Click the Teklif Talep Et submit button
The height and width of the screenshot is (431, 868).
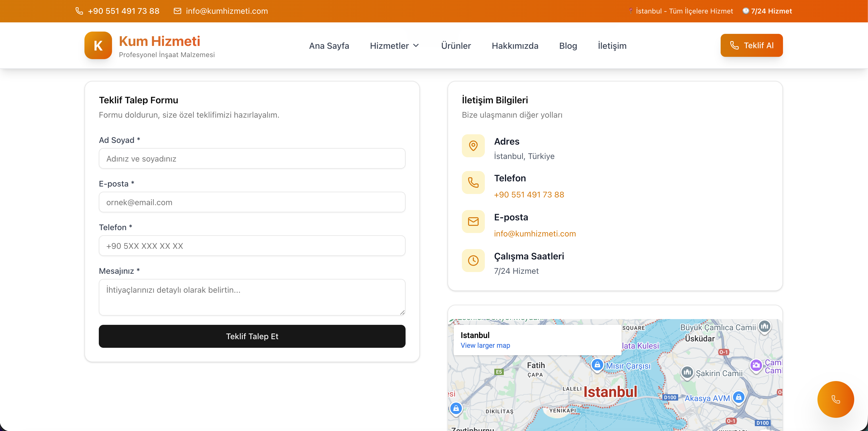[252, 336]
